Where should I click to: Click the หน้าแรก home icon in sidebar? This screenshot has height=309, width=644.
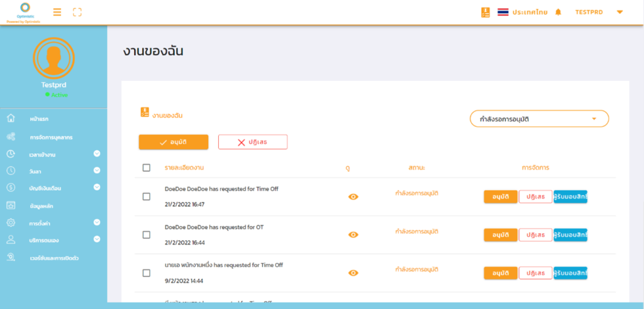(11, 119)
